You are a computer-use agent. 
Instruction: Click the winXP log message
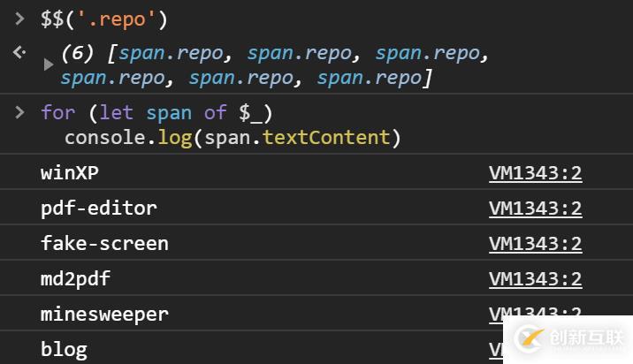pyautogui.click(x=70, y=173)
